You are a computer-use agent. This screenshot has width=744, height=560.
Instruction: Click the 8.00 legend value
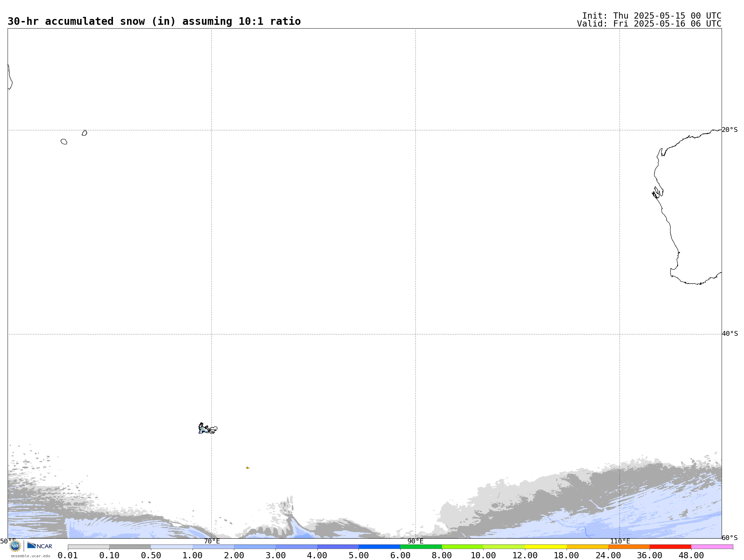(442, 556)
